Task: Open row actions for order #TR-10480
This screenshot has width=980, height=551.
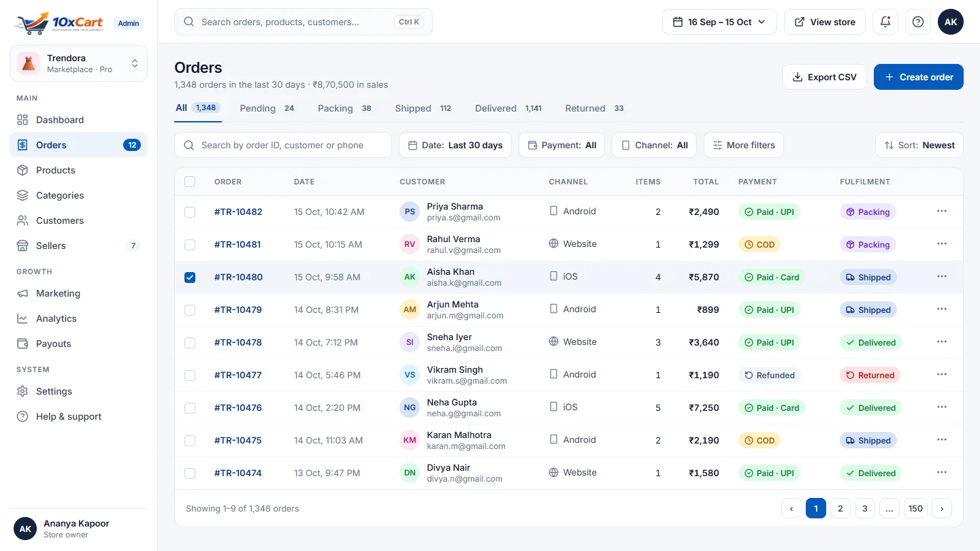Action: pos(942,277)
